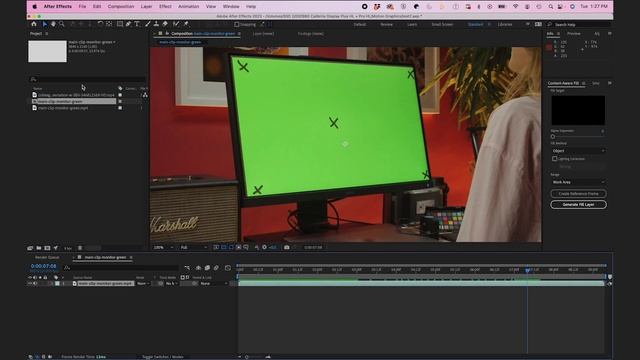Open the File menu
Image resolution: width=640 pixels, height=360 pixels.
[x=82, y=7]
